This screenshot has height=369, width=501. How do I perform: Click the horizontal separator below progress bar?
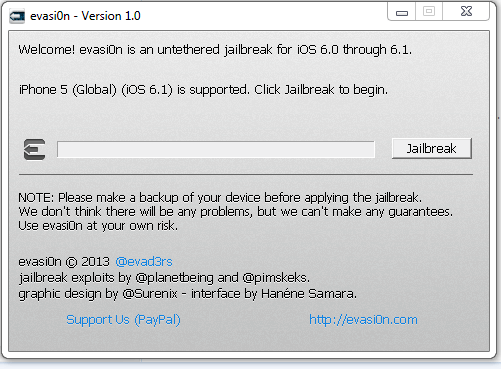point(246,174)
